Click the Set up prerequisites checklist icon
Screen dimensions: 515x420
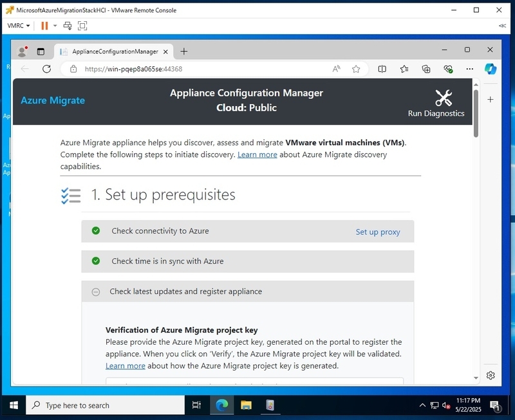point(71,196)
